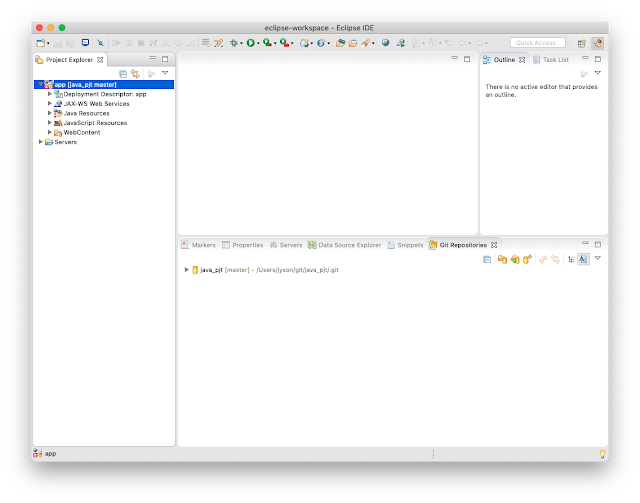Open the Run configurations dropdown arrow

pos(258,43)
